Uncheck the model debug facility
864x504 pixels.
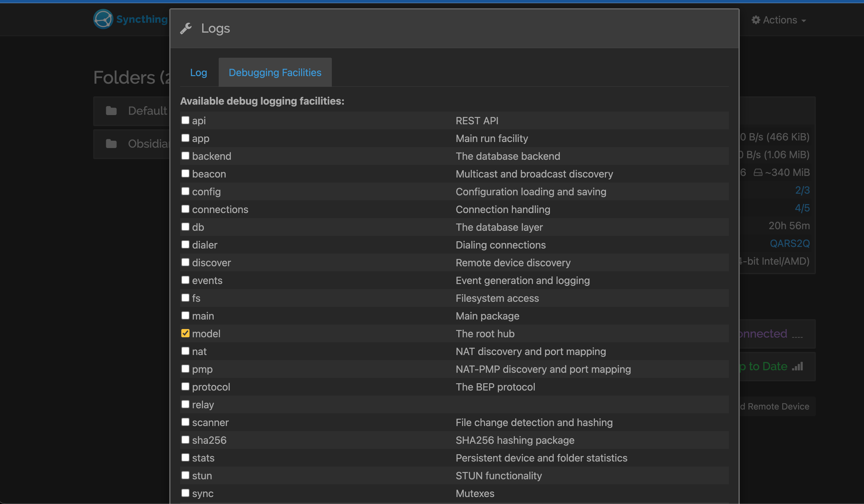(x=185, y=333)
